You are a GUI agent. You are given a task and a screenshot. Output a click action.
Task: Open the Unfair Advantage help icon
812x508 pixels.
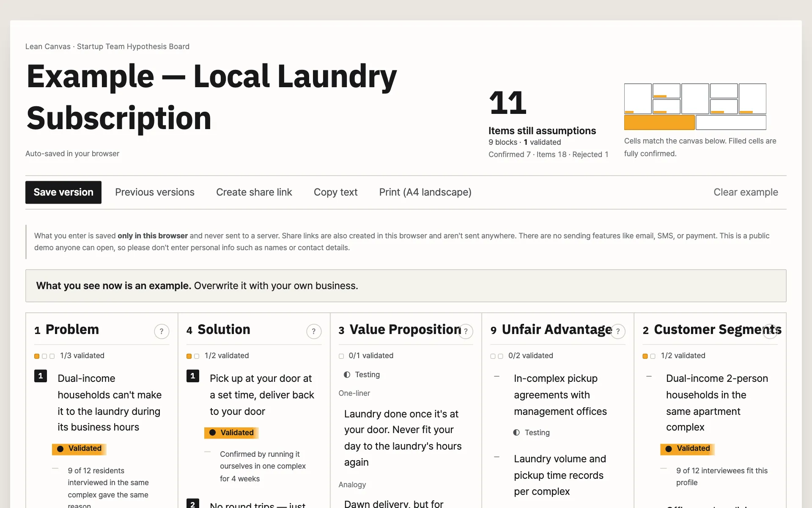[618, 331]
